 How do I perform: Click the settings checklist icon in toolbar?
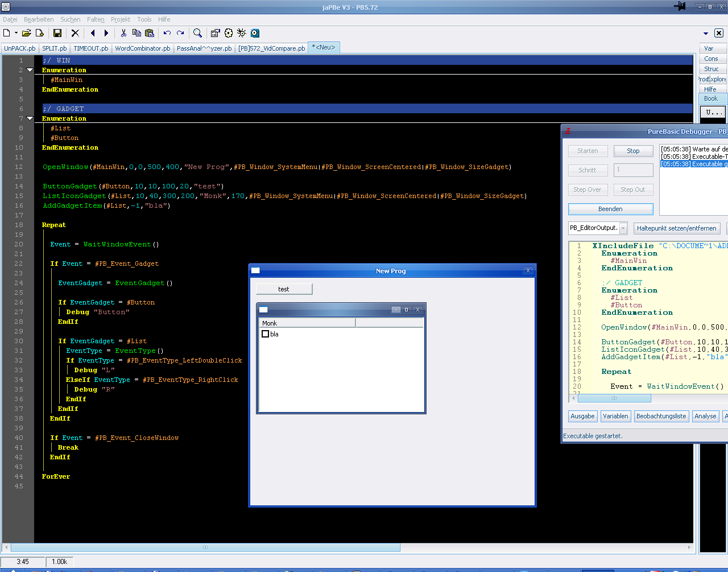pos(215,33)
